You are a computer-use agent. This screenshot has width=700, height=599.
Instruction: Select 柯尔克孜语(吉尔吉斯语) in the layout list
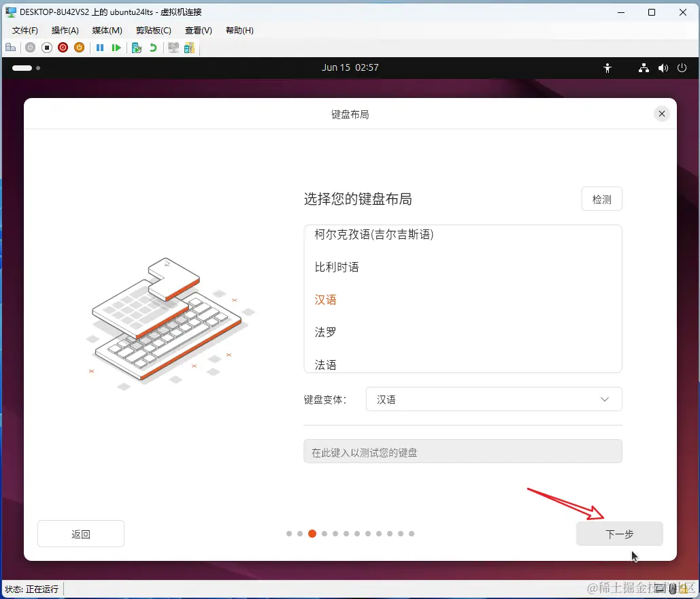tap(463, 235)
